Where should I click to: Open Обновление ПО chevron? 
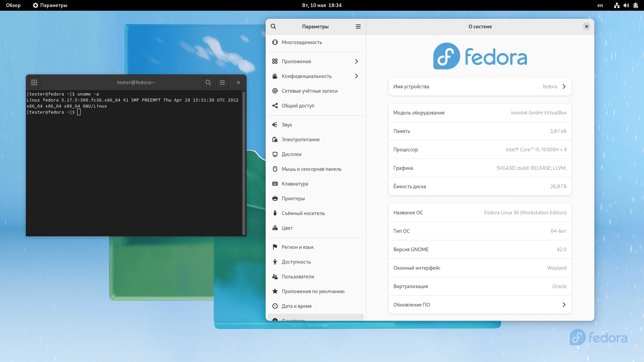[564, 305]
